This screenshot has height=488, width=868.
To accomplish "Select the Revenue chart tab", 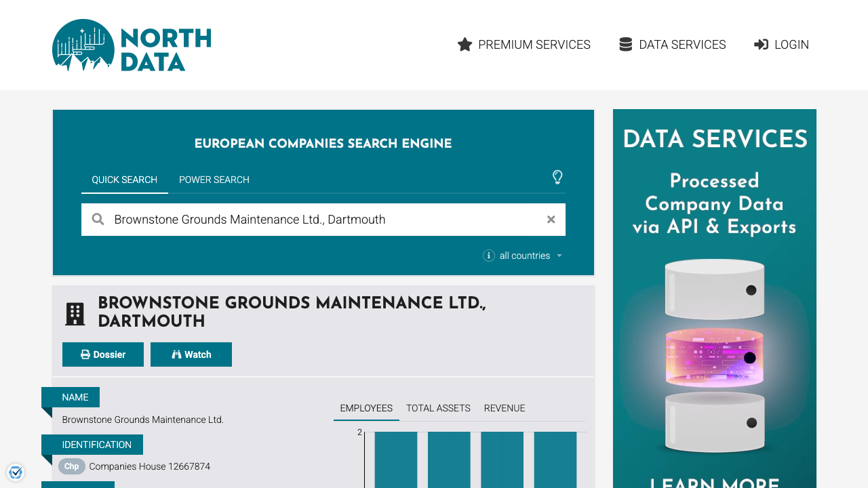I will click(x=505, y=408).
